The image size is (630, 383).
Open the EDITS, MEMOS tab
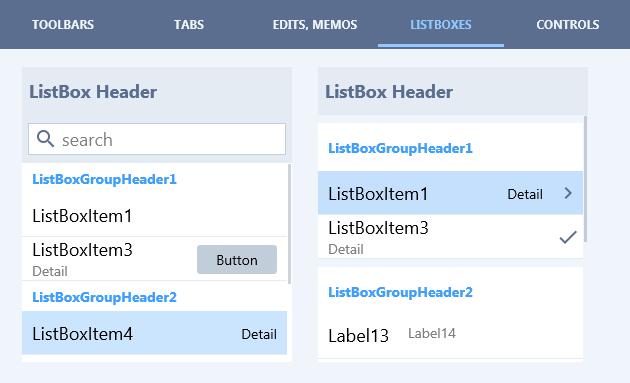coord(315,25)
